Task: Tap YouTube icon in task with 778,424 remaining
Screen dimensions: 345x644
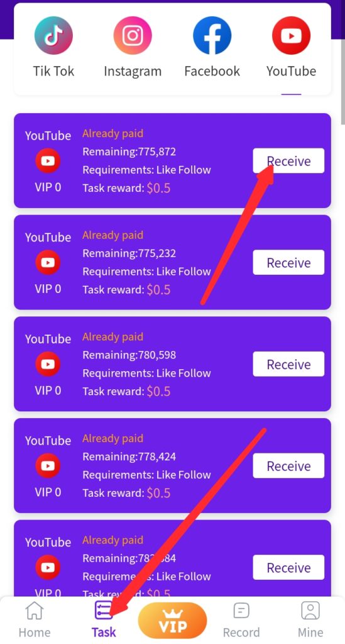Action: click(48, 466)
